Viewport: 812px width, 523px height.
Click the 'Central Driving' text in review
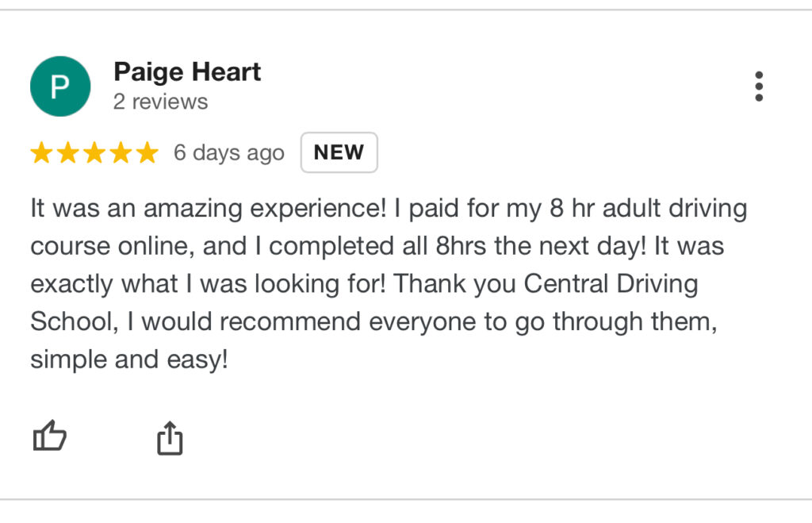611,284
